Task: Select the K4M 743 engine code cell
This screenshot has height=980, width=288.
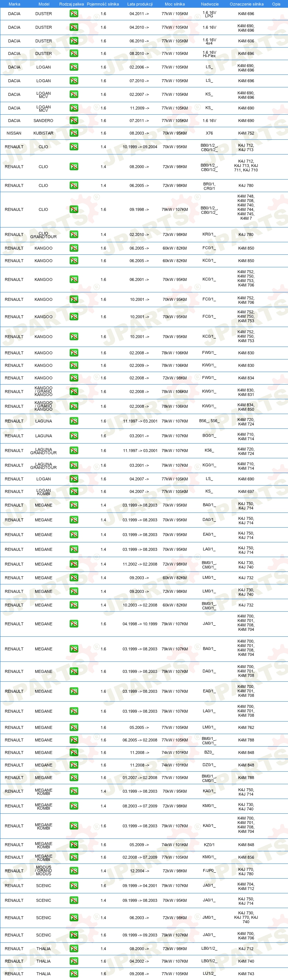Action: click(x=246, y=974)
